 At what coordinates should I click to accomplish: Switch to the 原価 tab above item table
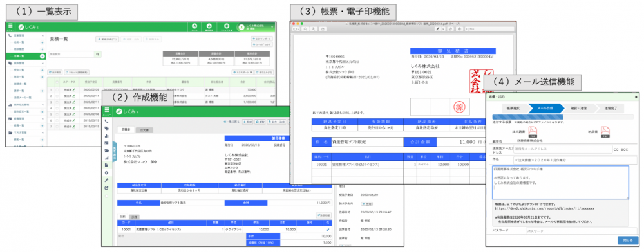[134, 217]
